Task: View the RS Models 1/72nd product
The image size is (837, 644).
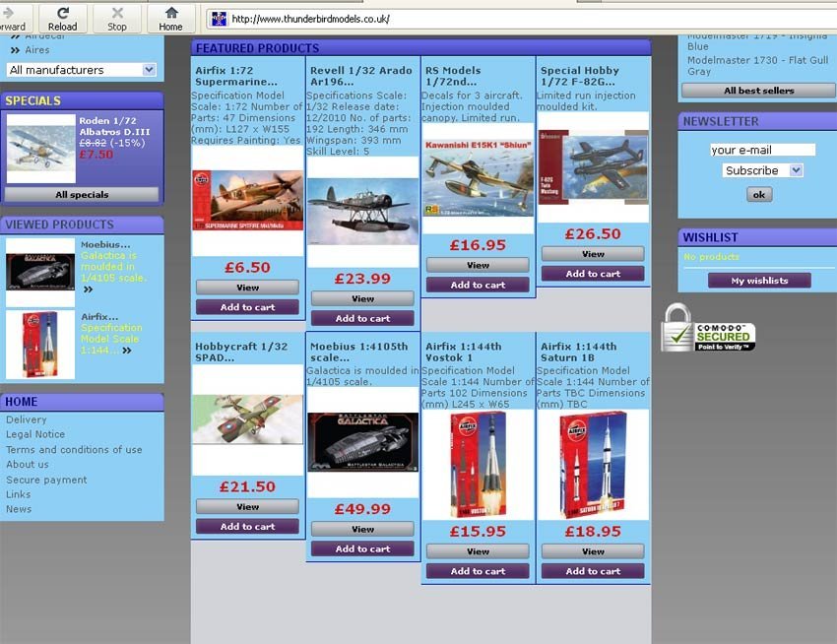Action: click(479, 265)
